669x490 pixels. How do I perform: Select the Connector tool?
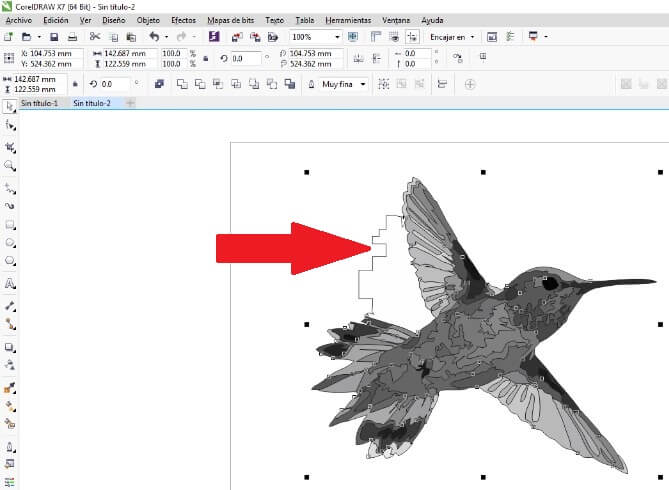tap(10, 324)
